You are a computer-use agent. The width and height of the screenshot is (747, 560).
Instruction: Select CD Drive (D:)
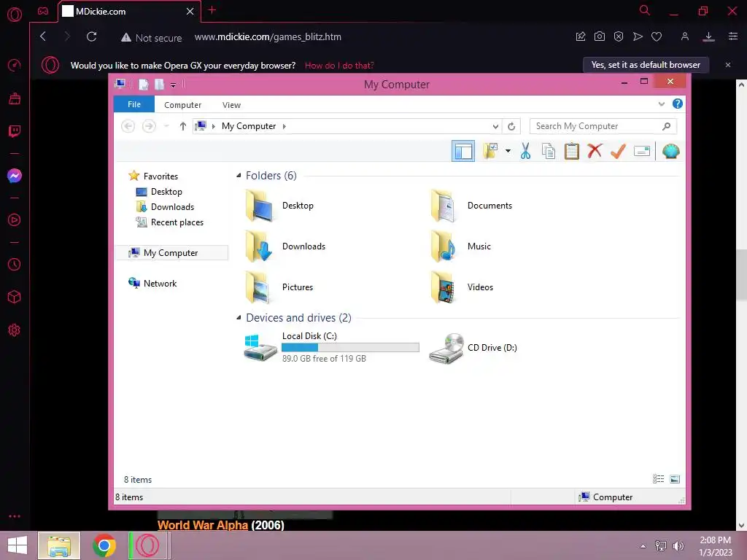pyautogui.click(x=473, y=348)
